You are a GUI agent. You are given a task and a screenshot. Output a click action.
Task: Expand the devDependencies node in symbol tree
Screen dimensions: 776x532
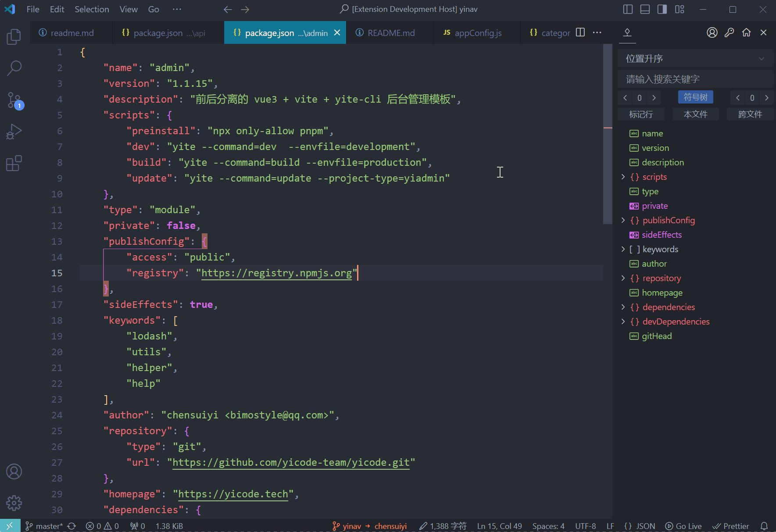[x=623, y=321]
